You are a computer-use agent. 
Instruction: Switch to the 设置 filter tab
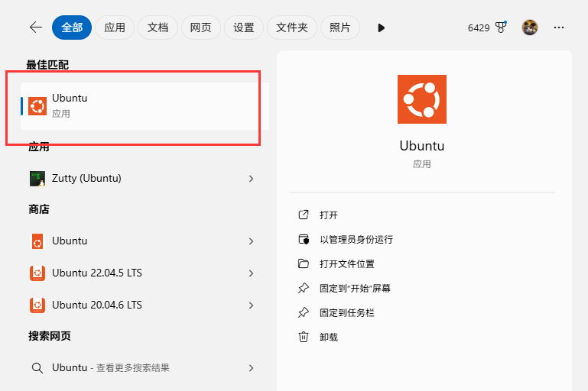(x=244, y=27)
